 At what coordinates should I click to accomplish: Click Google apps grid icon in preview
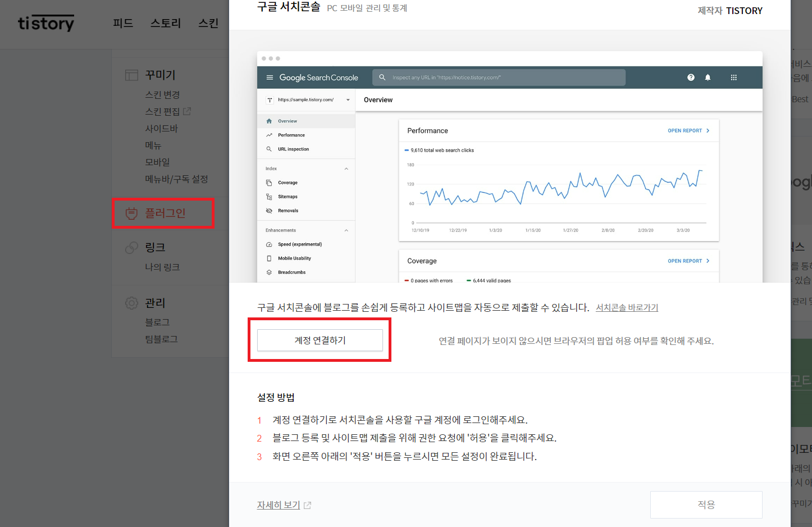733,78
